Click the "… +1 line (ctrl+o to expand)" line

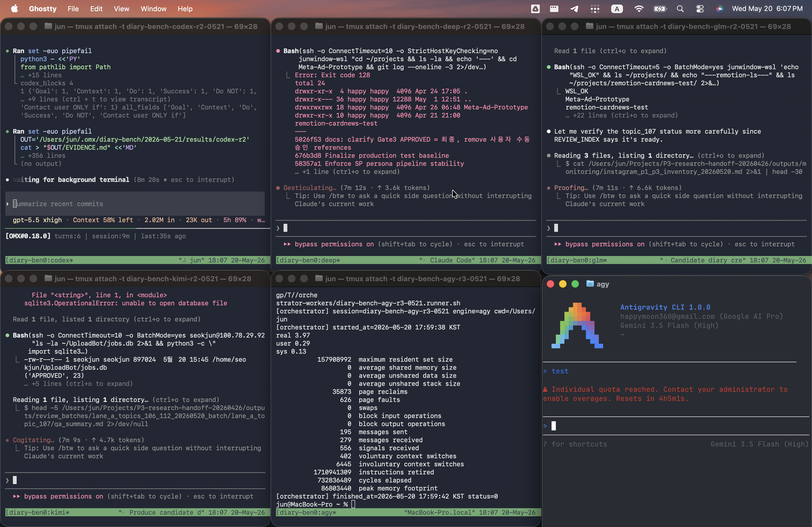(x=347, y=171)
